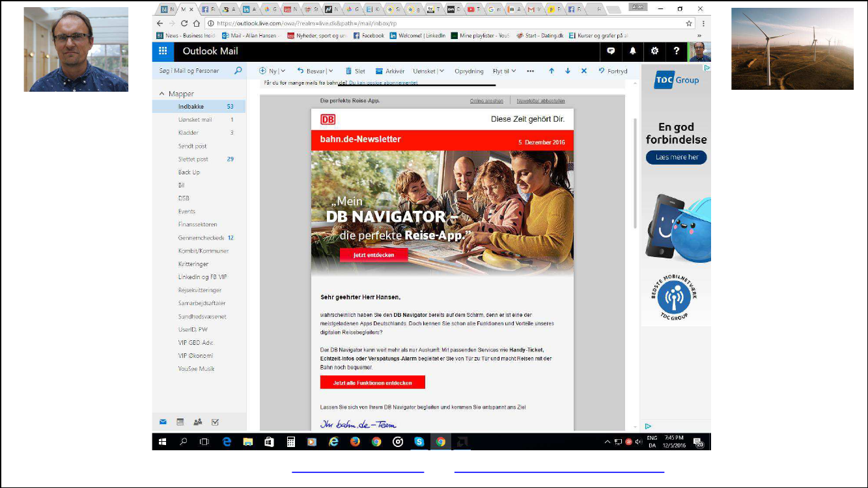
Task: Open the Skype chat icon in header
Action: 611,51
